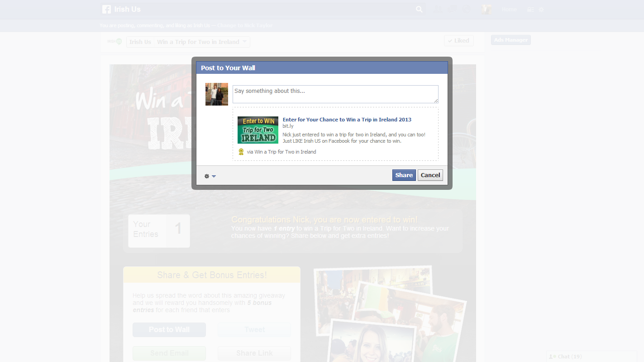
Task: Go to Home in top bar
Action: click(509, 10)
